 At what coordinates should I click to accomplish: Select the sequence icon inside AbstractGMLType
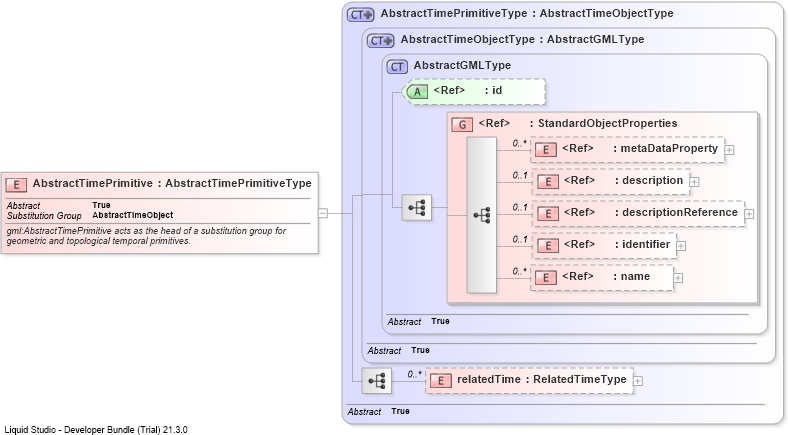pos(417,207)
